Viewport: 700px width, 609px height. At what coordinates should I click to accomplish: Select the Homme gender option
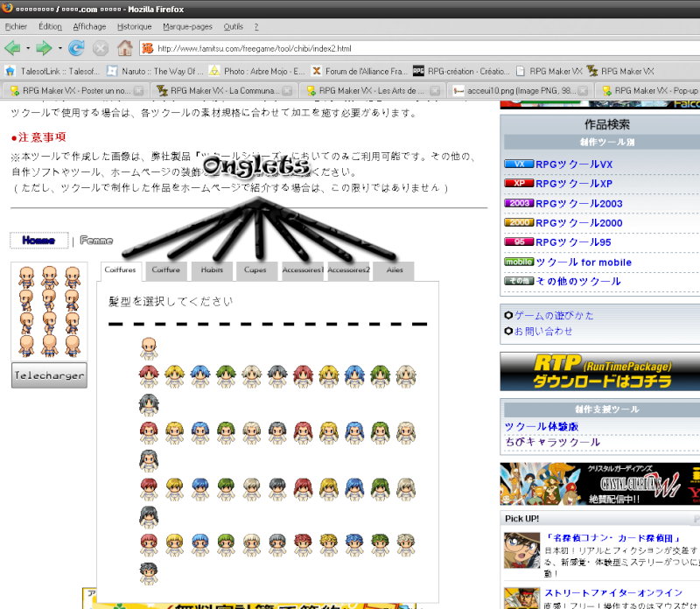click(38, 241)
